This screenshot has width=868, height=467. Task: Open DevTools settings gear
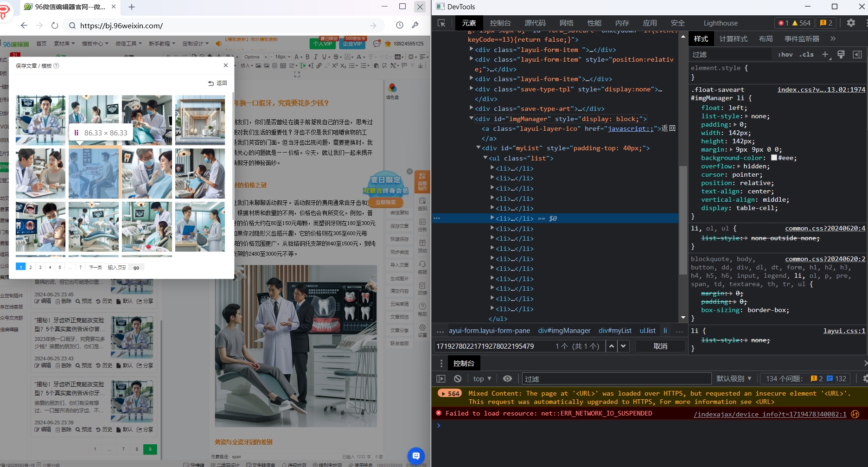point(851,23)
